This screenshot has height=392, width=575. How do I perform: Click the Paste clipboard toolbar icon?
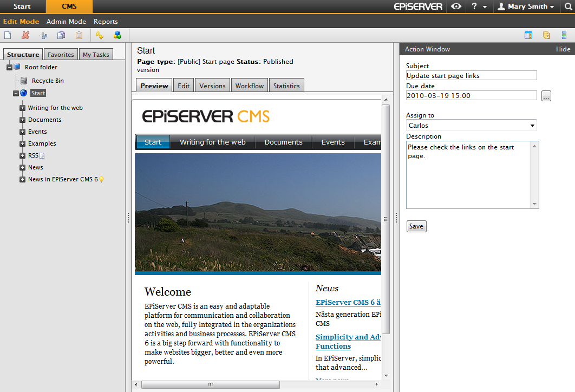pyautogui.click(x=79, y=35)
